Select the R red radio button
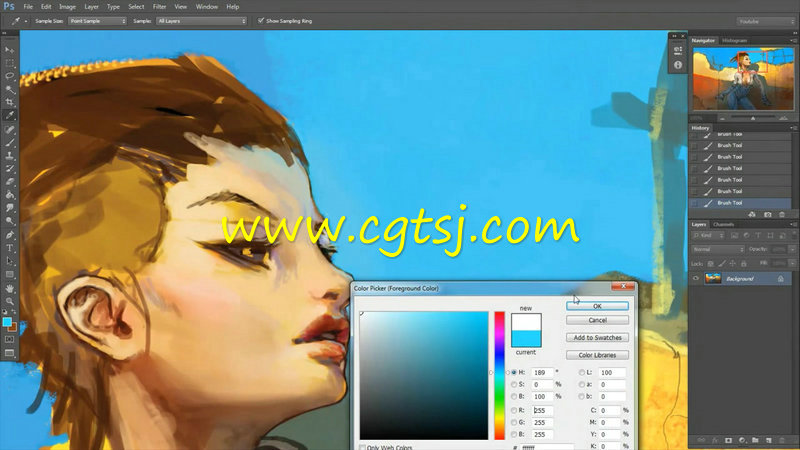The height and width of the screenshot is (450, 800). [514, 410]
